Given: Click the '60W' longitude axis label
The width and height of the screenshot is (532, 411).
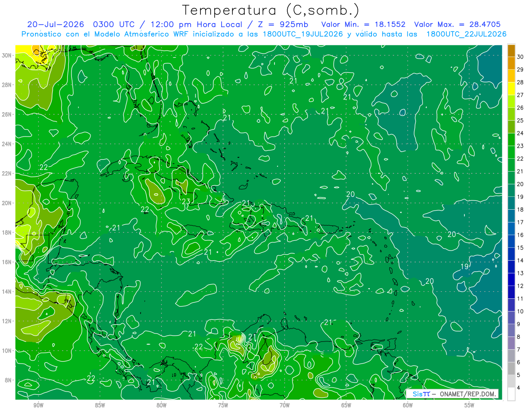Looking at the screenshot, I should [x=408, y=405].
